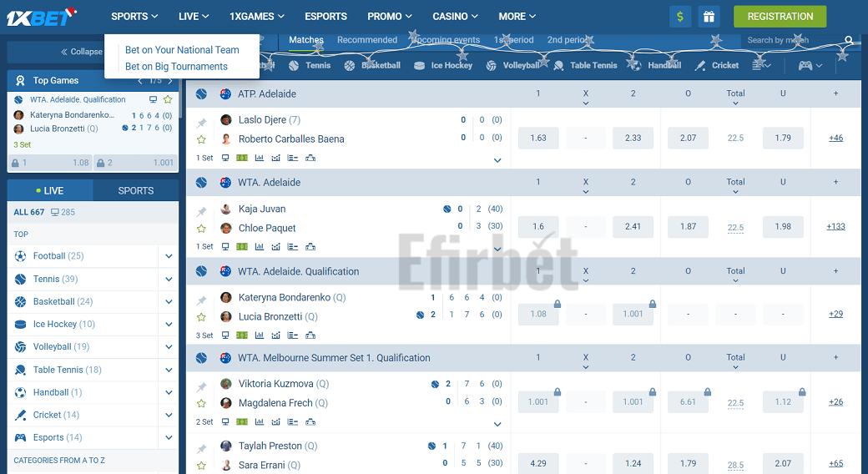Expand Kuzmova match details chevron

click(x=497, y=424)
